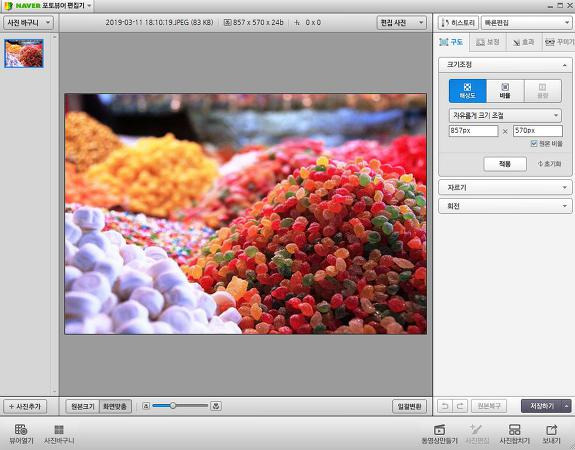Switch to the 보정 tab

click(x=487, y=42)
